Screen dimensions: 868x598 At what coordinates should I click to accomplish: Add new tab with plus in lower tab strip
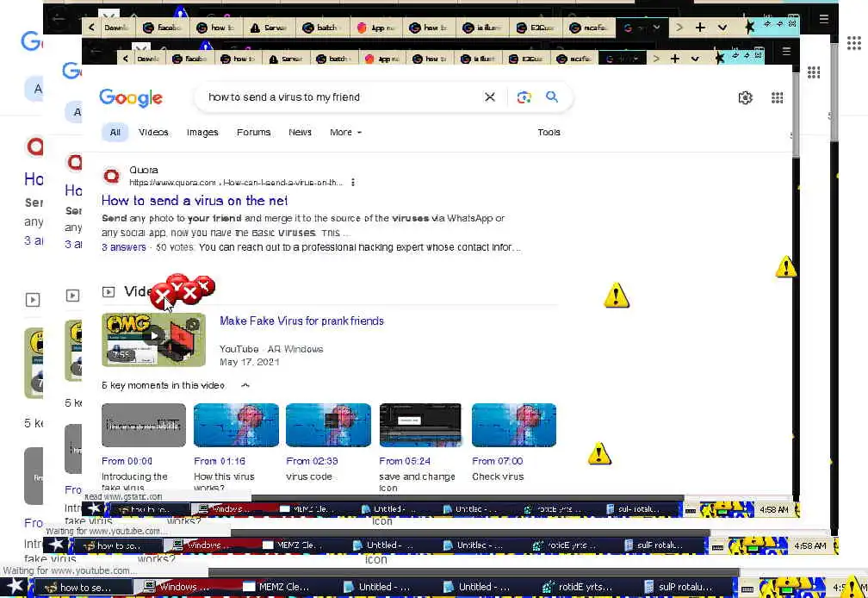[675, 59]
